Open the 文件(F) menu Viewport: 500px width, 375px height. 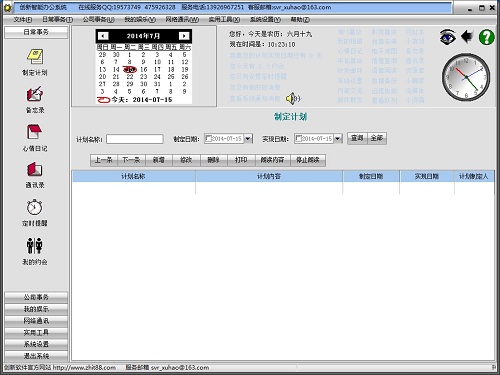coord(23,20)
